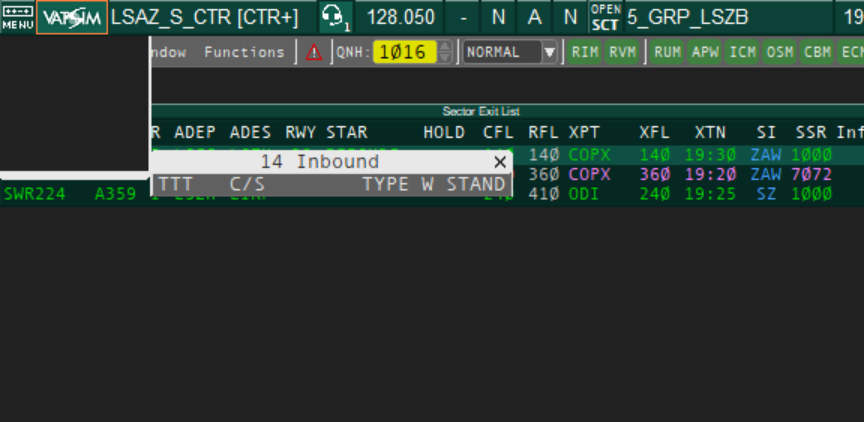
Task: Open the MENU button in top-left corner
Action: [17, 17]
